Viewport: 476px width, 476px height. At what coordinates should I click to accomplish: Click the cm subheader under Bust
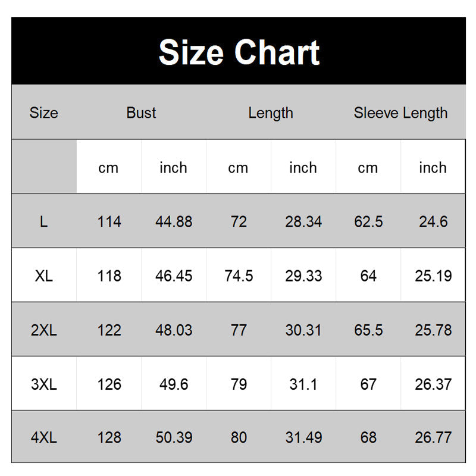point(108,168)
